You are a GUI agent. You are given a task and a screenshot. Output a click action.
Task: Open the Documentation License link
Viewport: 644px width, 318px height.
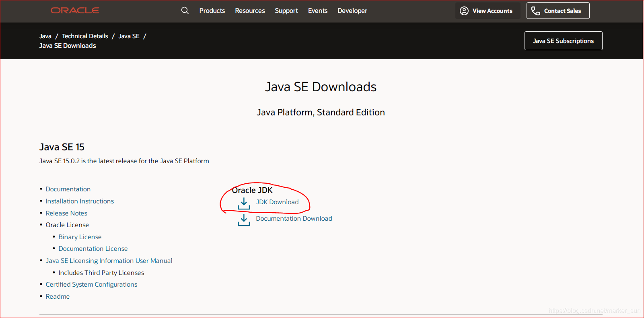point(93,249)
